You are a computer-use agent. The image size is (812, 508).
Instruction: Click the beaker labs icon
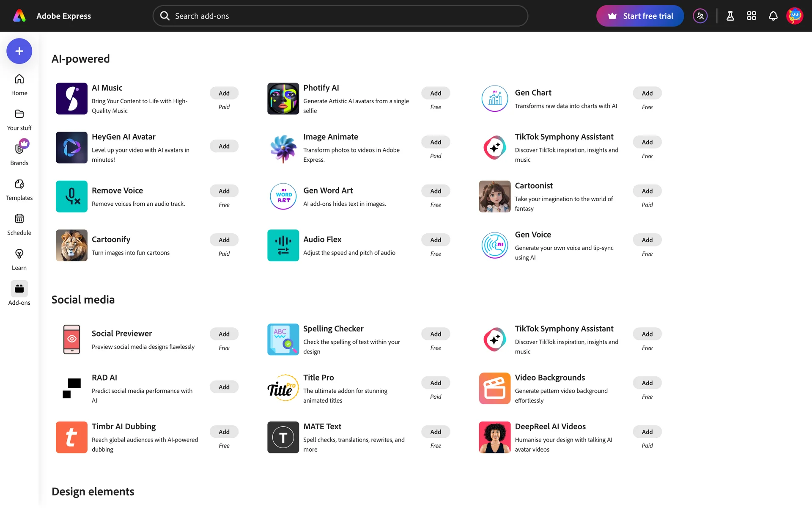click(x=730, y=16)
